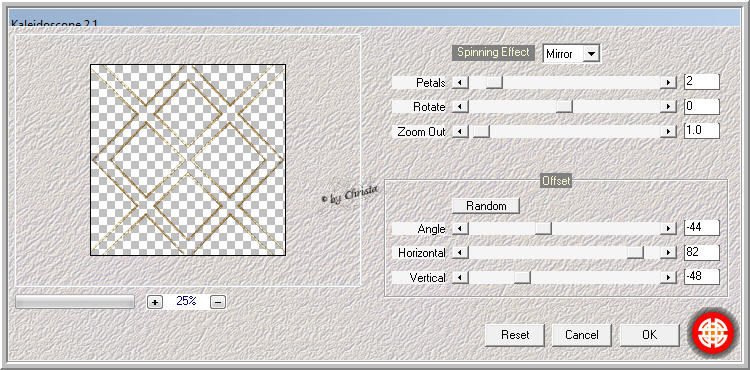This screenshot has height=370, width=750.
Task: Click the Random offset button
Action: click(x=486, y=206)
